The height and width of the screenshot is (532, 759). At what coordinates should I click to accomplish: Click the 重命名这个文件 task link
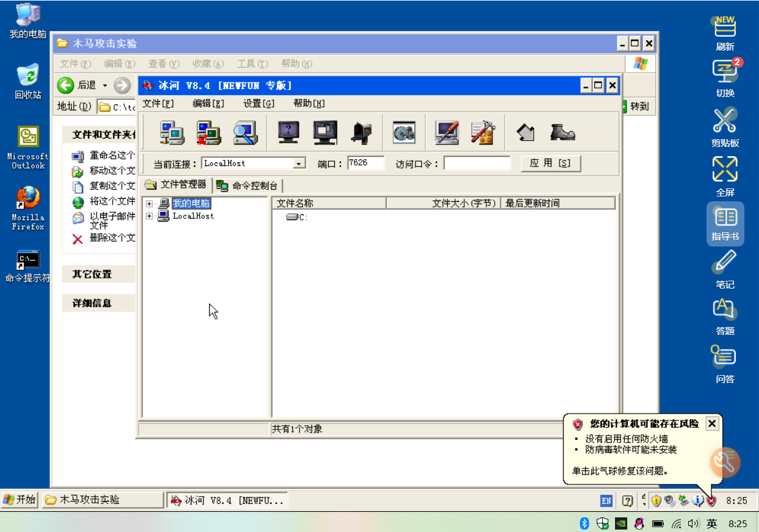pos(104,156)
